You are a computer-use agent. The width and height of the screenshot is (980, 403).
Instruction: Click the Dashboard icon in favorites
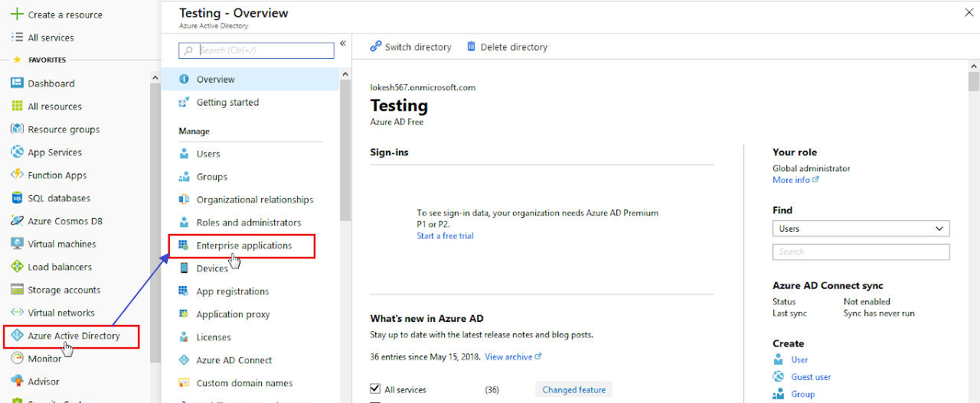point(17,83)
